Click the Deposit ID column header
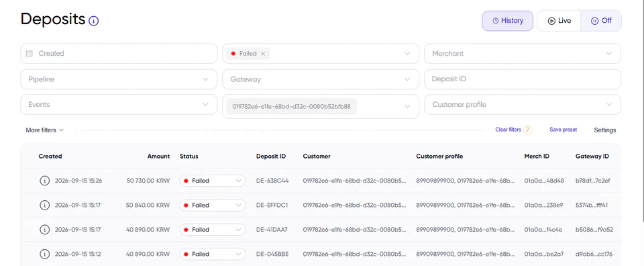This screenshot has width=644, height=266. [x=271, y=157]
